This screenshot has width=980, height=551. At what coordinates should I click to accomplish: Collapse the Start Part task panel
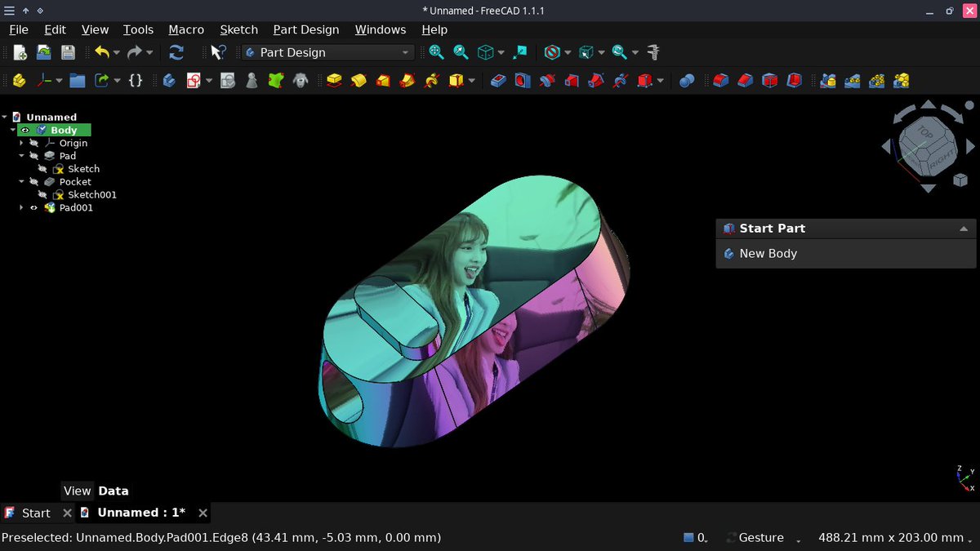tap(964, 229)
